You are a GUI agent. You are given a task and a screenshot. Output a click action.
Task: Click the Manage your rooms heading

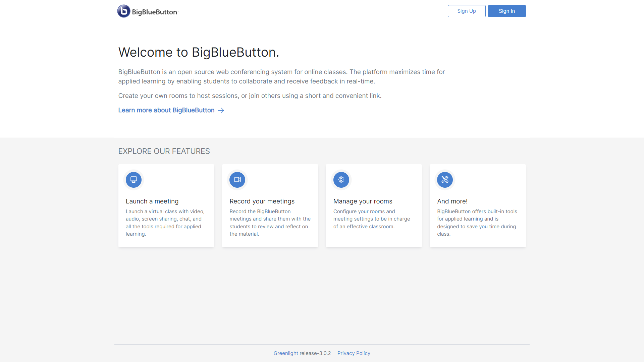pos(363,201)
